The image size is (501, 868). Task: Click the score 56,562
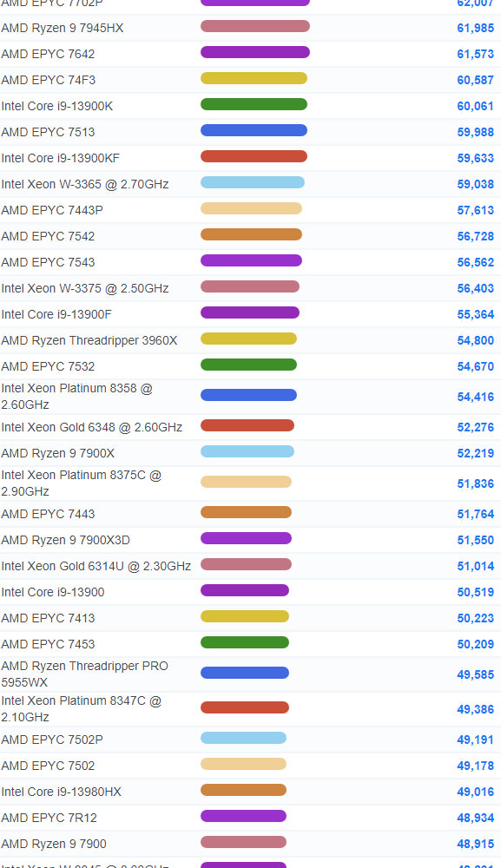pyautogui.click(x=475, y=262)
